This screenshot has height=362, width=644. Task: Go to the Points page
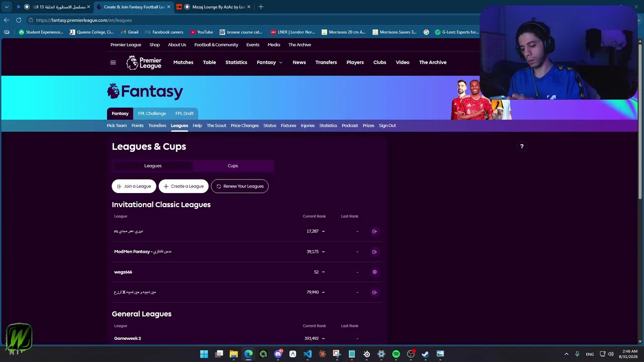(137, 126)
